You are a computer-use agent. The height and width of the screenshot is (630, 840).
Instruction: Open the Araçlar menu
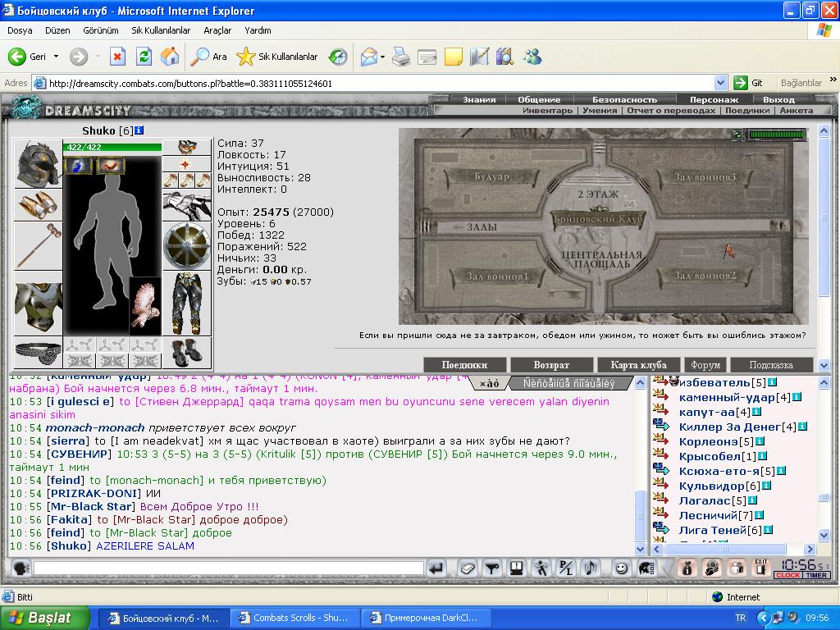pos(217,30)
